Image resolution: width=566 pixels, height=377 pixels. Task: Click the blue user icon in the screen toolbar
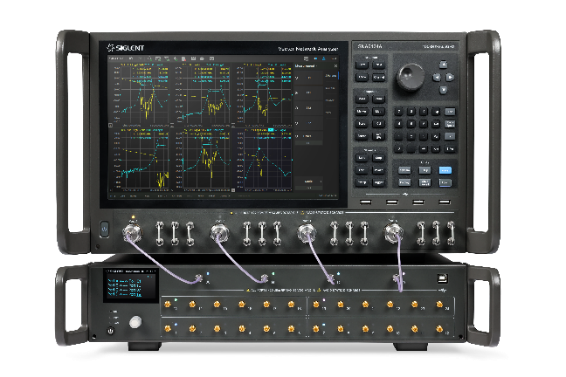click(323, 58)
